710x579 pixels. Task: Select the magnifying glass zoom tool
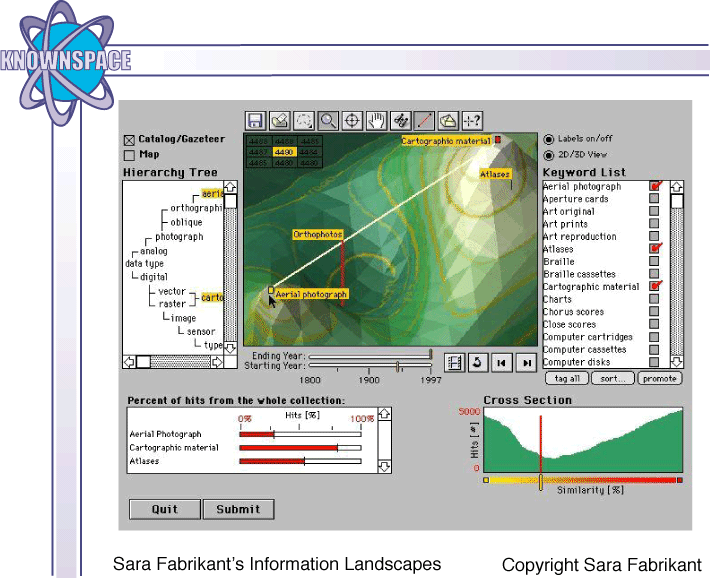tap(328, 120)
